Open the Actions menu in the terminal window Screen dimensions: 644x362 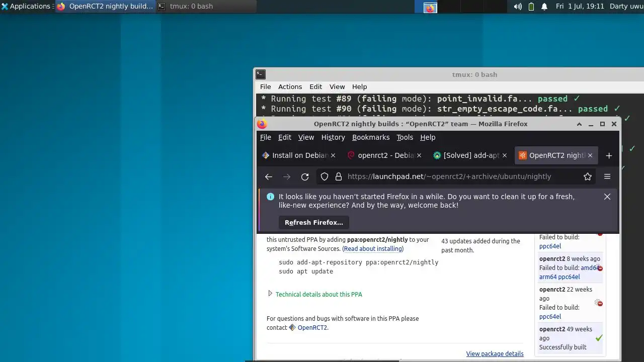point(290,86)
